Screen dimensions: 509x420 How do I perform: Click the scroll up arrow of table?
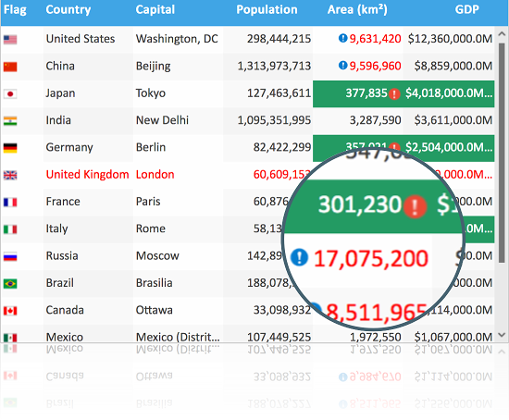click(502, 33)
